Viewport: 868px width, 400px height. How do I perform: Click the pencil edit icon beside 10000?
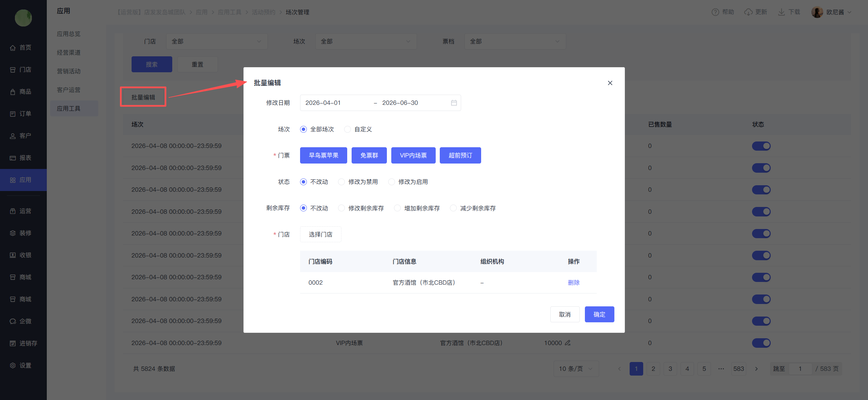[568, 343]
